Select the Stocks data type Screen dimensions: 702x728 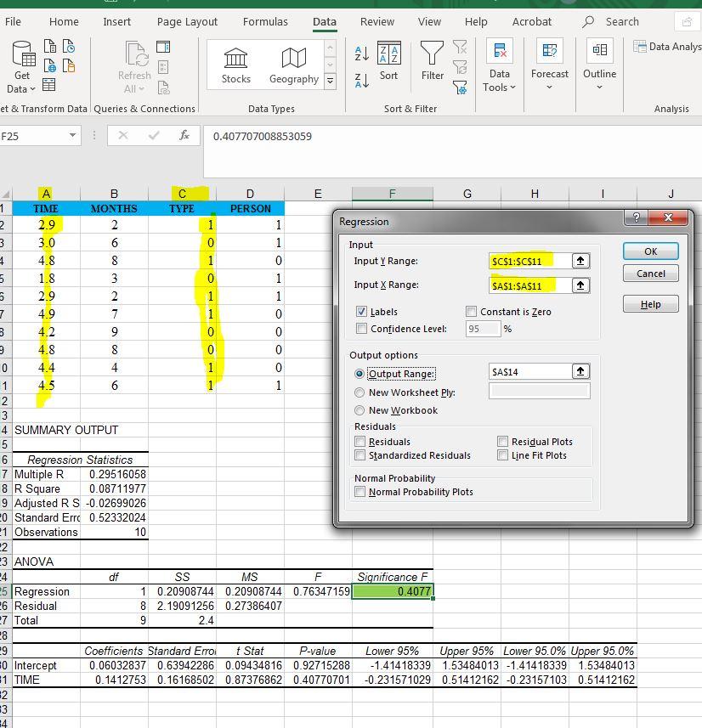click(235, 64)
